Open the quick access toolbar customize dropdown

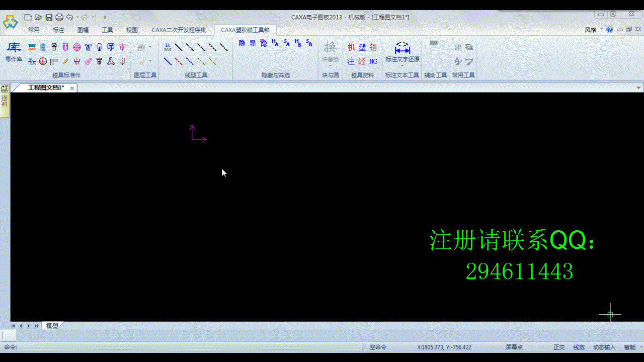tap(105, 18)
